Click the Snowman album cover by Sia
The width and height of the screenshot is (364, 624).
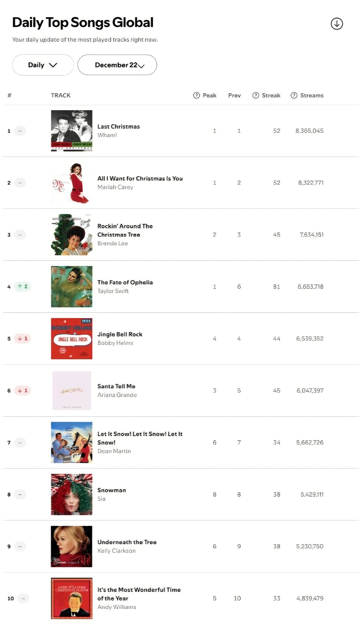click(72, 494)
